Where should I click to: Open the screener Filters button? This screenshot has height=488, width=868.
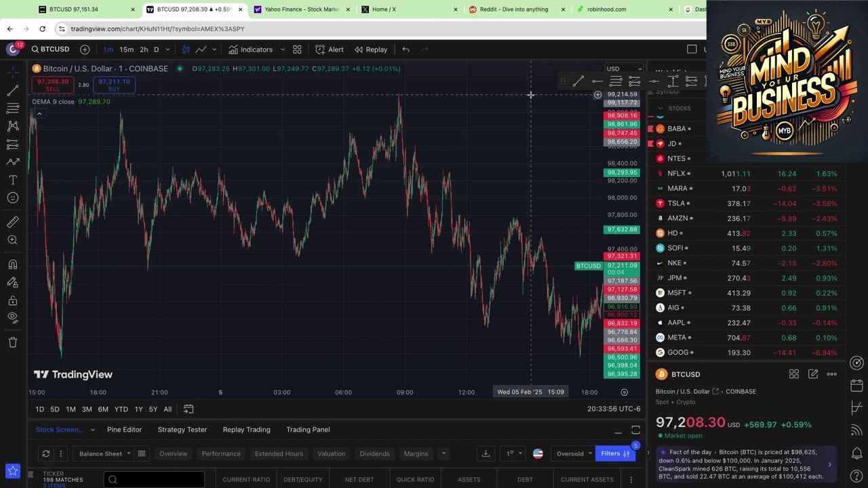coord(615,453)
